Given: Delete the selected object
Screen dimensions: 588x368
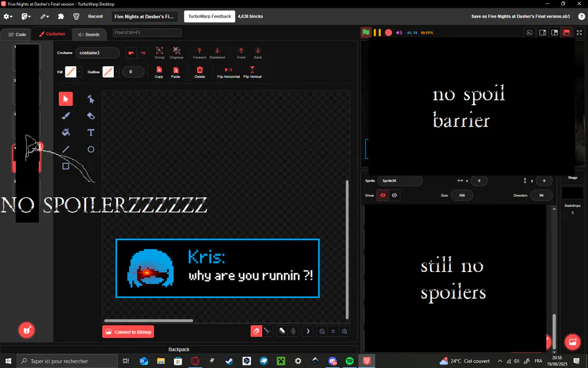Looking at the screenshot, I should (199, 72).
